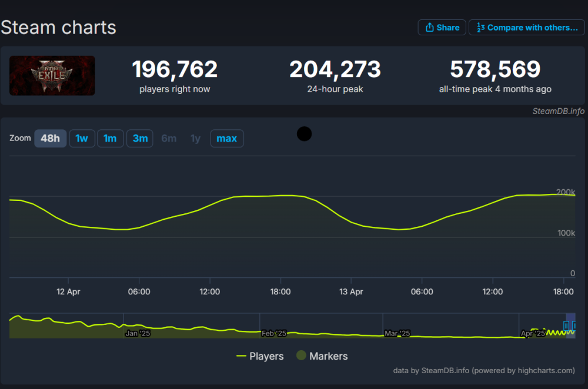Select the disabled 6m zoom option
Screen dimensions: 588x389
[169, 138]
